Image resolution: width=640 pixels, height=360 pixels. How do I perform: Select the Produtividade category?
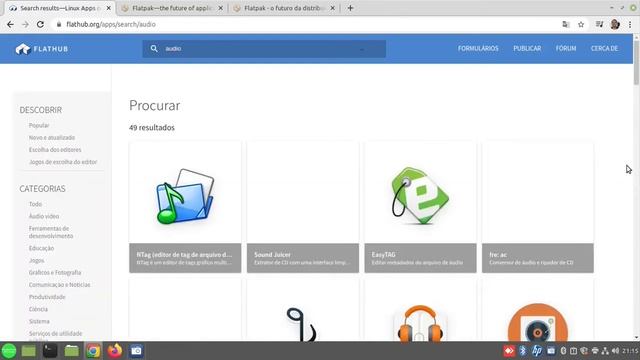click(47, 297)
